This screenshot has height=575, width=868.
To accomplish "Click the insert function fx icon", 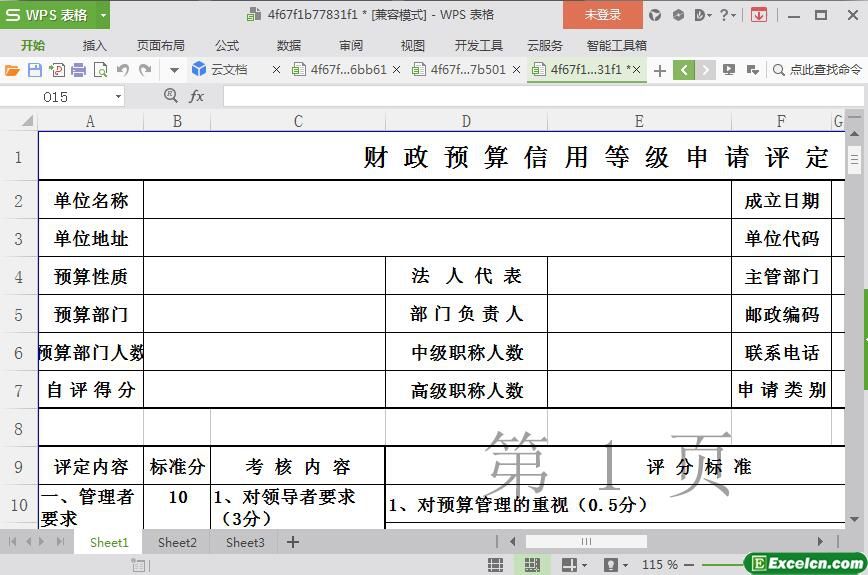I will tap(197, 96).
